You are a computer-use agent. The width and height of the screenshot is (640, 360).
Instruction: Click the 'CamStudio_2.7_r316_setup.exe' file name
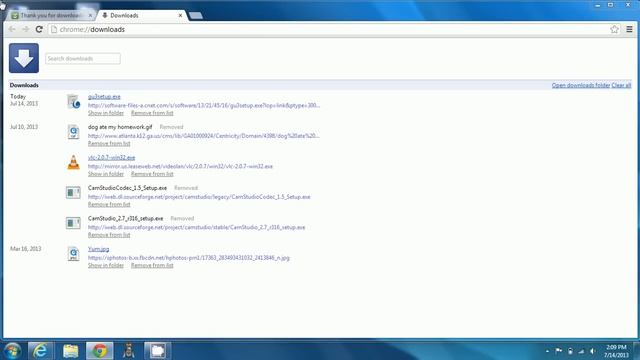125,218
